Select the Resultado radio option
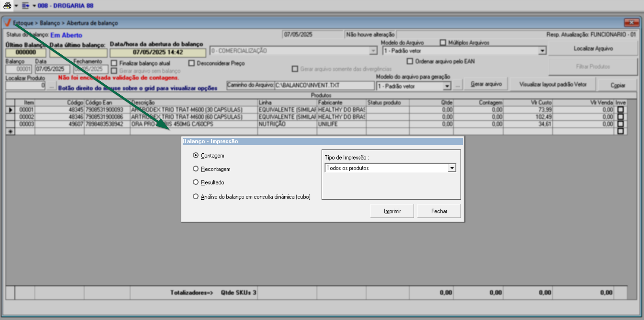 [x=196, y=182]
